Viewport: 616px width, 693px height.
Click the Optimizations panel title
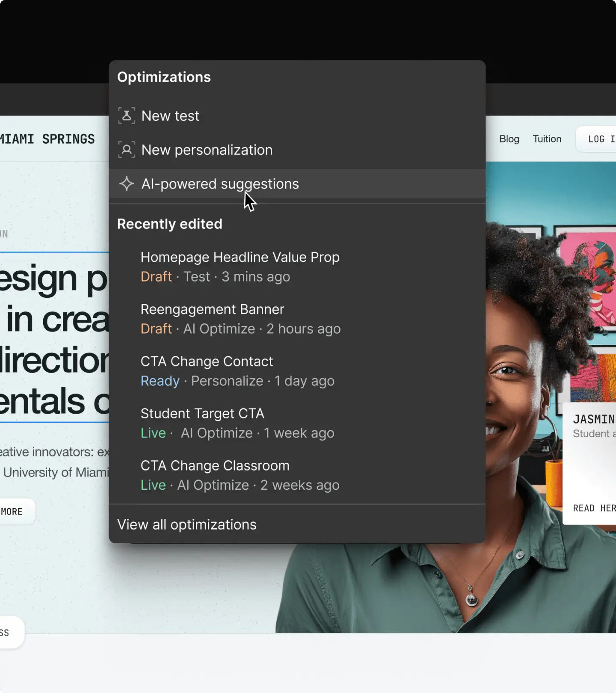(164, 77)
